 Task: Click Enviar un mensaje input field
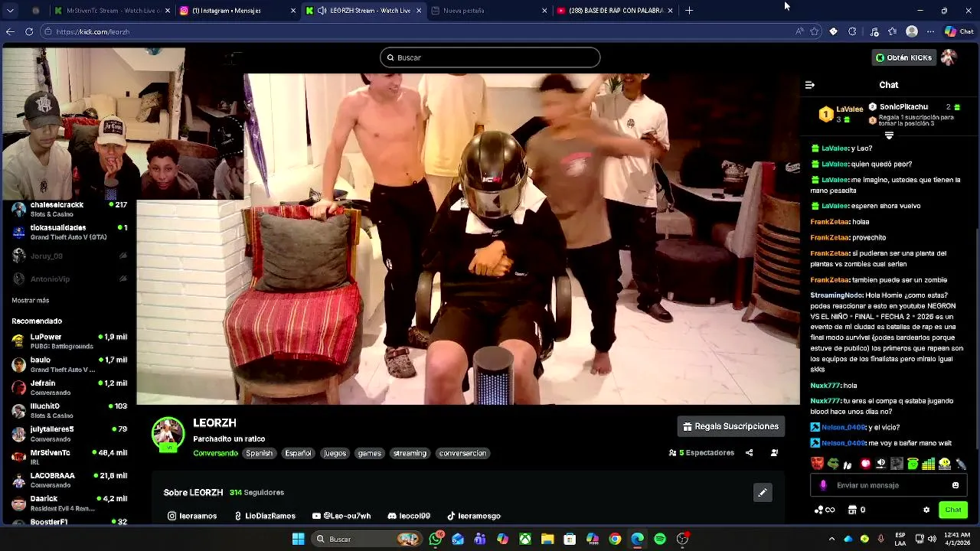click(888, 485)
